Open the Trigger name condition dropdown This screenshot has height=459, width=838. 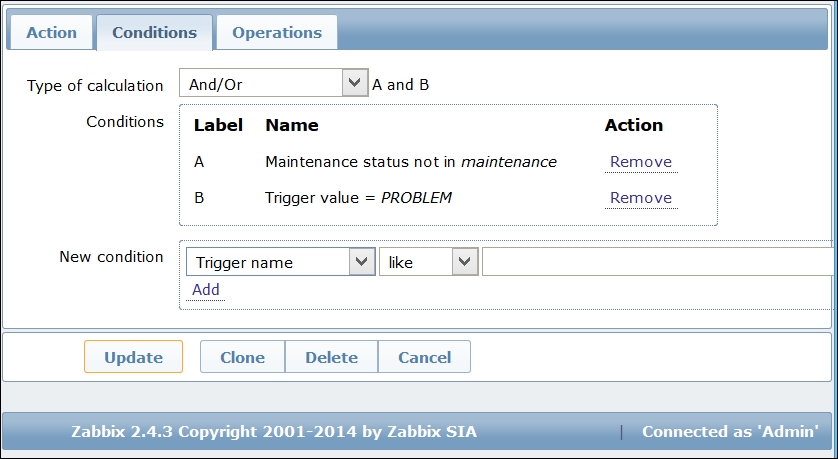point(280,262)
